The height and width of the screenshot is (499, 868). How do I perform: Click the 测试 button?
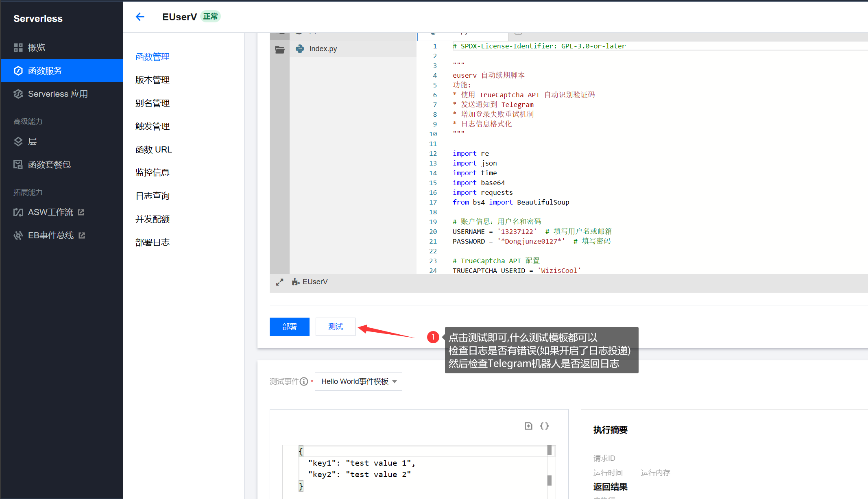(x=335, y=327)
